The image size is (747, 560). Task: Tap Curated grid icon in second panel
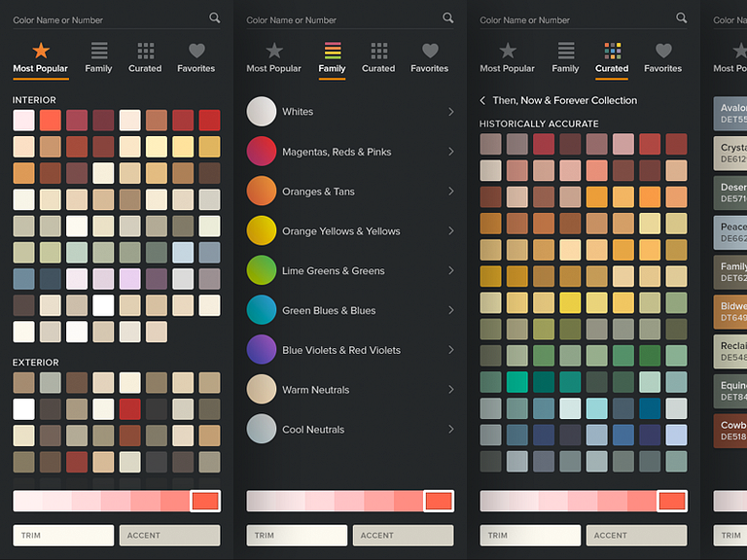[378, 51]
